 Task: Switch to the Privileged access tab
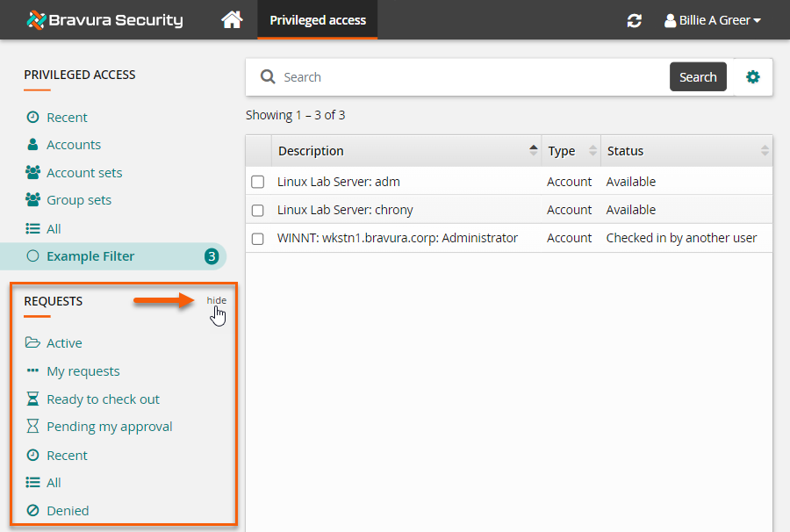click(x=317, y=20)
